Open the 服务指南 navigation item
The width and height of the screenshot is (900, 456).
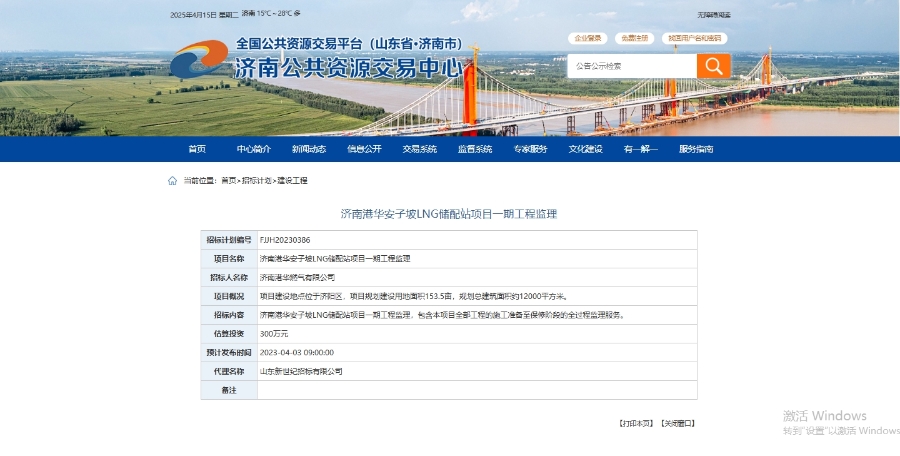click(x=696, y=149)
